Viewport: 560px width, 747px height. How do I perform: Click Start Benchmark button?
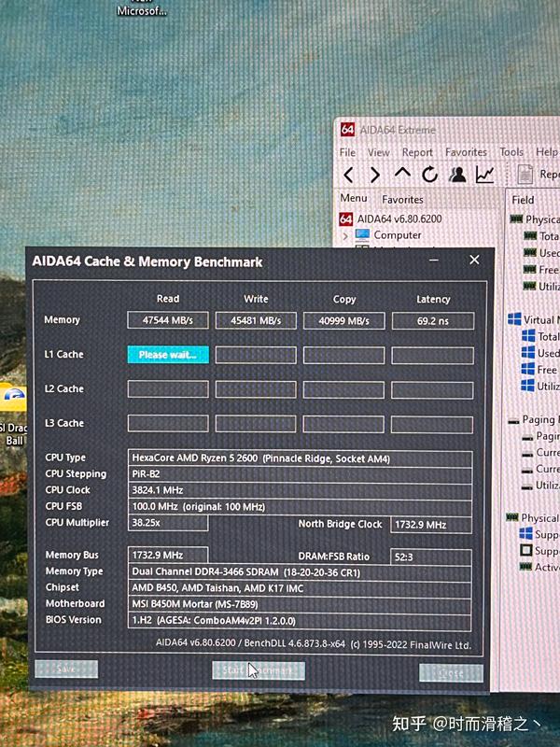coord(259,670)
